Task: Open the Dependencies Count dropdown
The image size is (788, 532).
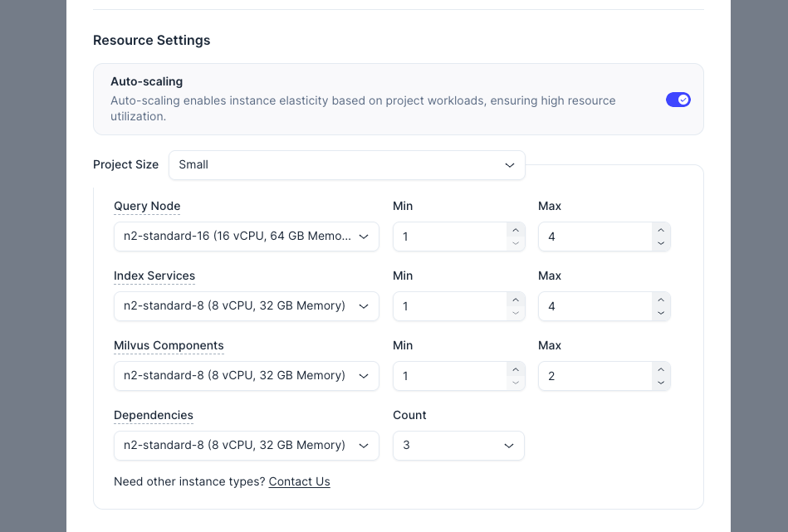Action: tap(458, 446)
